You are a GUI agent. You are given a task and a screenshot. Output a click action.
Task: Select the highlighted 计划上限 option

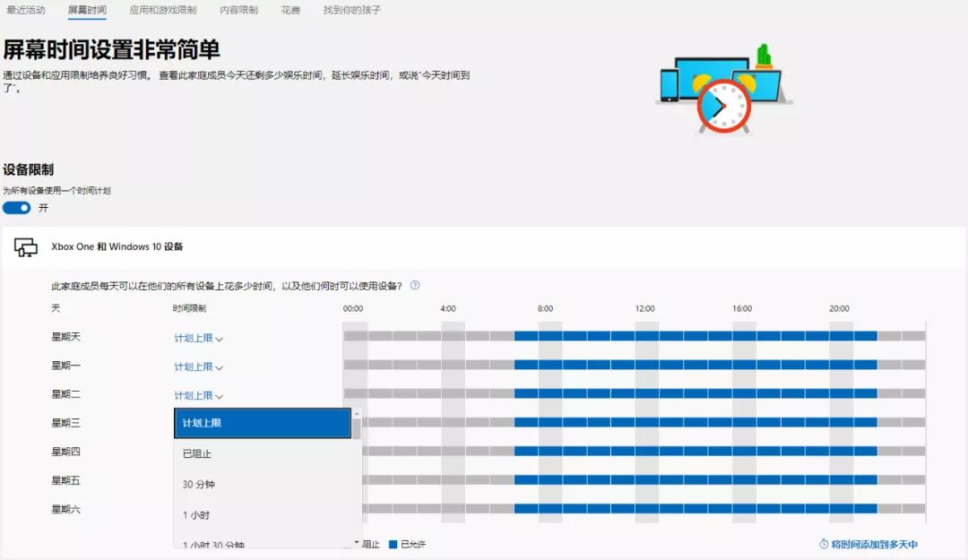pyautogui.click(x=262, y=424)
